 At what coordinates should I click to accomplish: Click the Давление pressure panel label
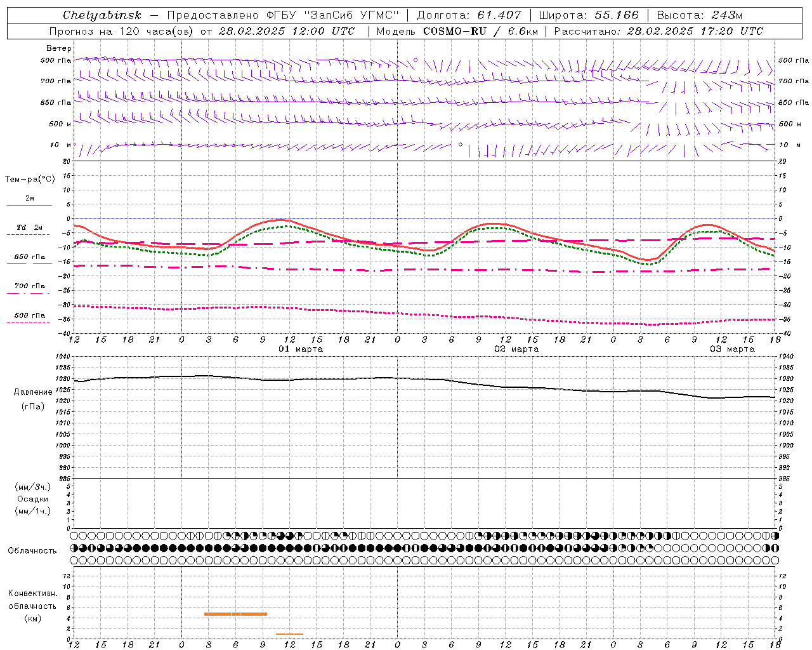point(33,392)
